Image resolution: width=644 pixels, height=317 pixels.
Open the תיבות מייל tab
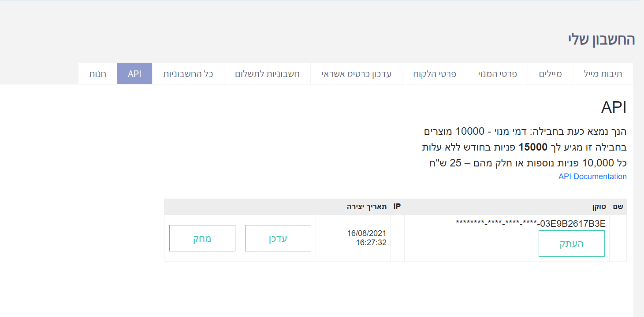click(603, 74)
